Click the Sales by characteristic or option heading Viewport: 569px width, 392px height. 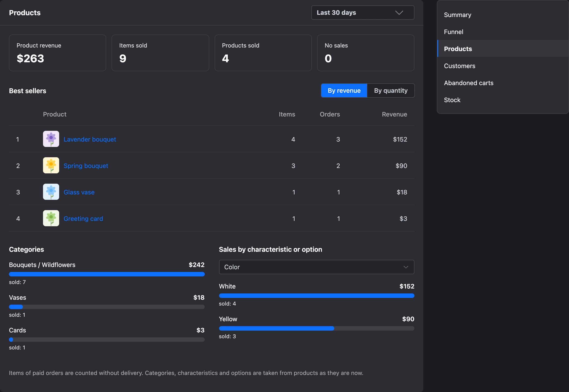click(270, 249)
